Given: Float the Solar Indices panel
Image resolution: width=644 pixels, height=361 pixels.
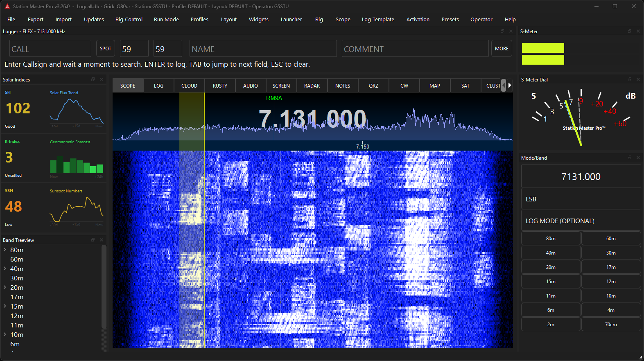Looking at the screenshot, I should 93,79.
